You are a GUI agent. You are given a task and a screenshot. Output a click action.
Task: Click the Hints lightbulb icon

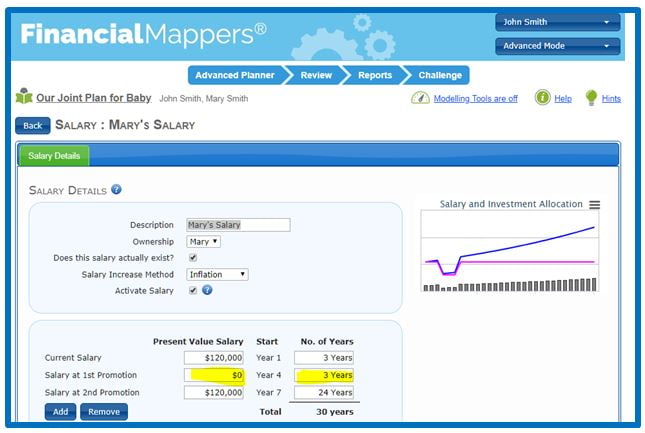pos(591,98)
